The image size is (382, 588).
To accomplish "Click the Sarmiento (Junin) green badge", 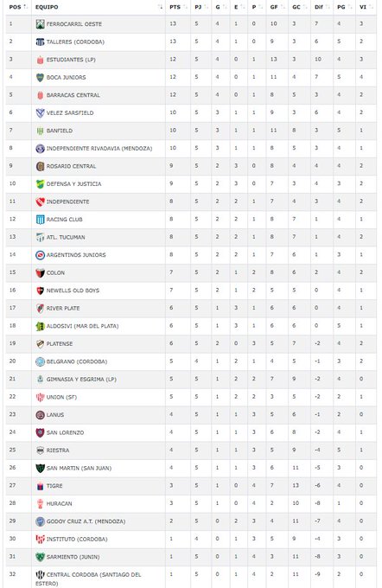I will coord(40,557).
